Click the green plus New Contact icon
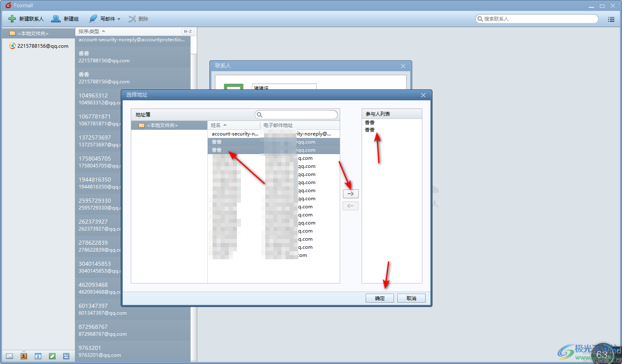Image resolution: width=622 pixels, height=364 pixels. [x=12, y=19]
